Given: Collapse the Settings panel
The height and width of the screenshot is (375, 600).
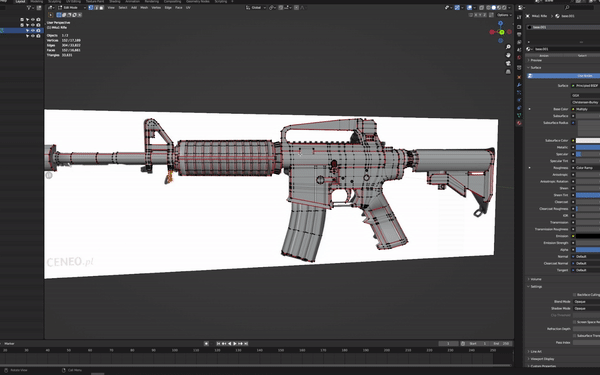Looking at the screenshot, I should [x=536, y=287].
